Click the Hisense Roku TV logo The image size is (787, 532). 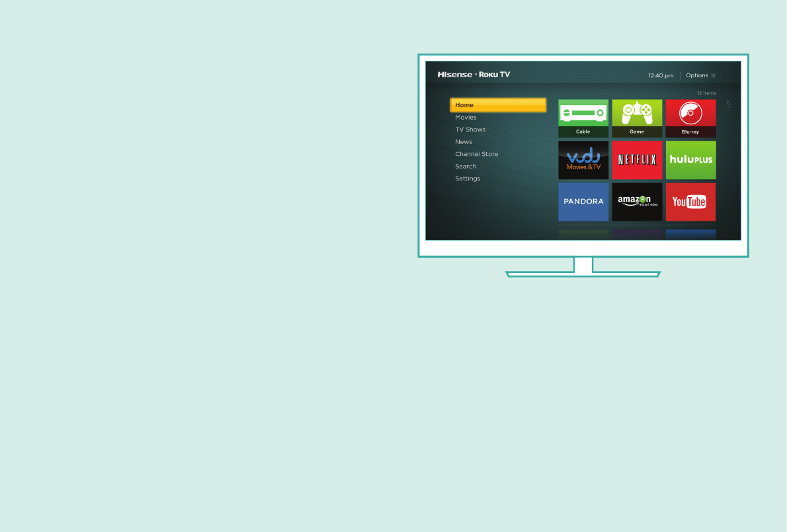tap(474, 74)
